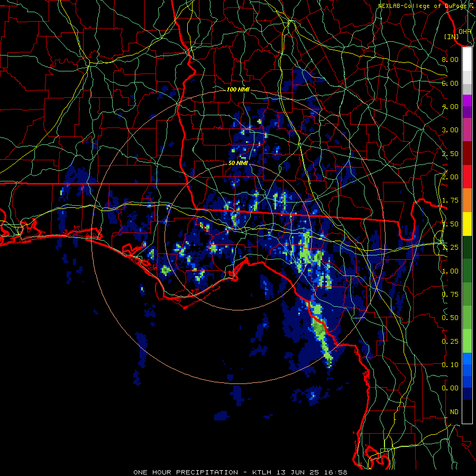This screenshot has height=476, width=476.
Task: Select the 0.50 legend value
Action: 450,318
